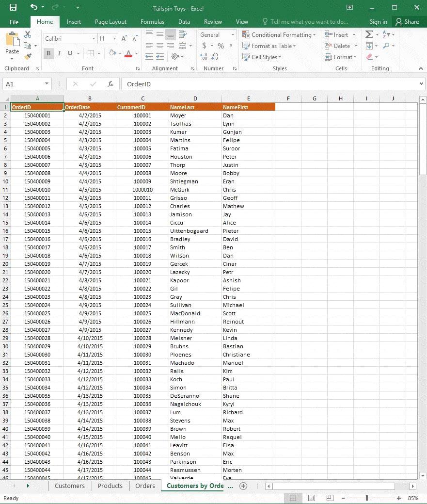Click the Tell me what you want search box

305,22
